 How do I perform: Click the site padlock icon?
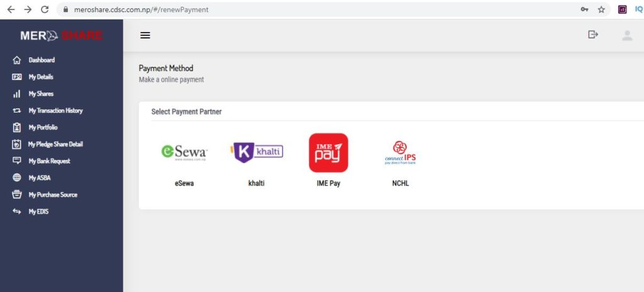coord(65,9)
